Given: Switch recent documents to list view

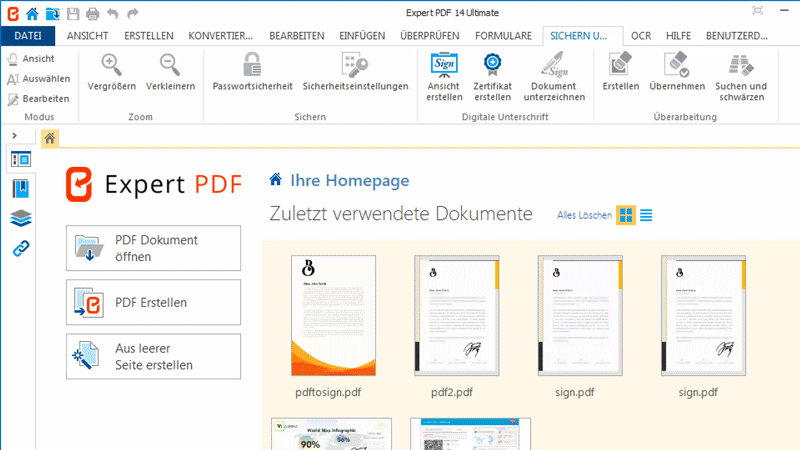Looking at the screenshot, I should point(646,215).
